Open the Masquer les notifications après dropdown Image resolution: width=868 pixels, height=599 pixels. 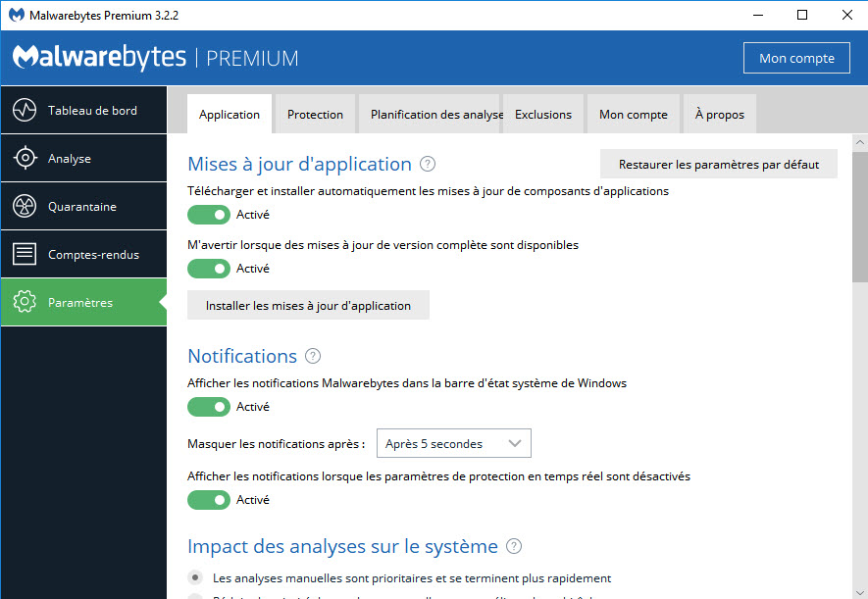click(x=454, y=443)
